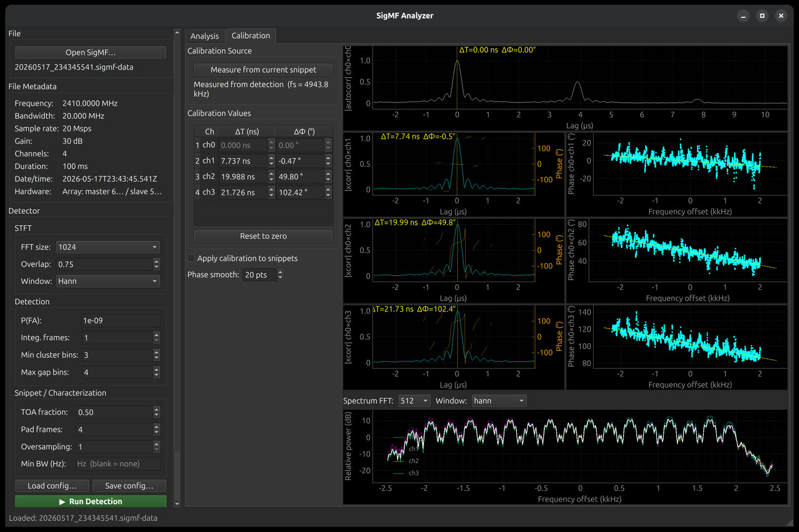The height and width of the screenshot is (532, 799).
Task: Start Run Detection
Action: (x=90, y=501)
